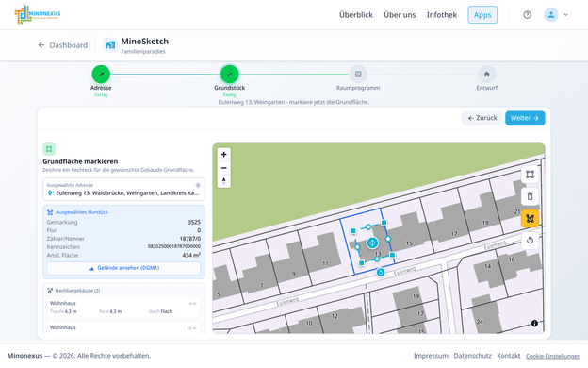Click building number 9 on map

tap(294, 274)
